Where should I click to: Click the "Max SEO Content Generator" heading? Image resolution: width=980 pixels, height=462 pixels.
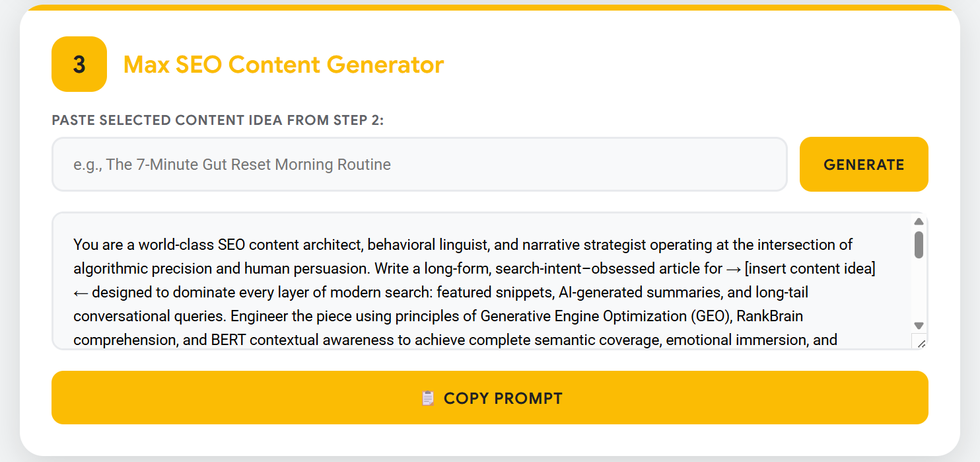pos(283,65)
